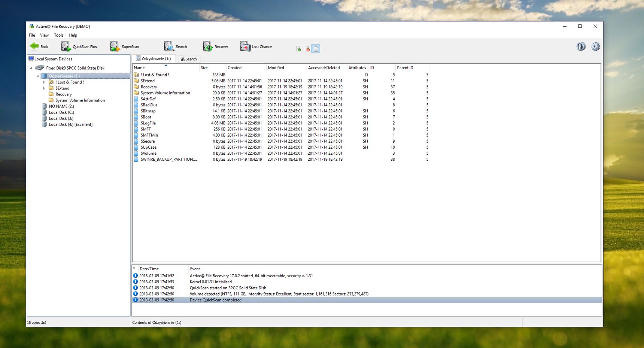Click the green-check file filter icon
Image resolution: width=644 pixels, height=348 pixels.
[x=298, y=49]
